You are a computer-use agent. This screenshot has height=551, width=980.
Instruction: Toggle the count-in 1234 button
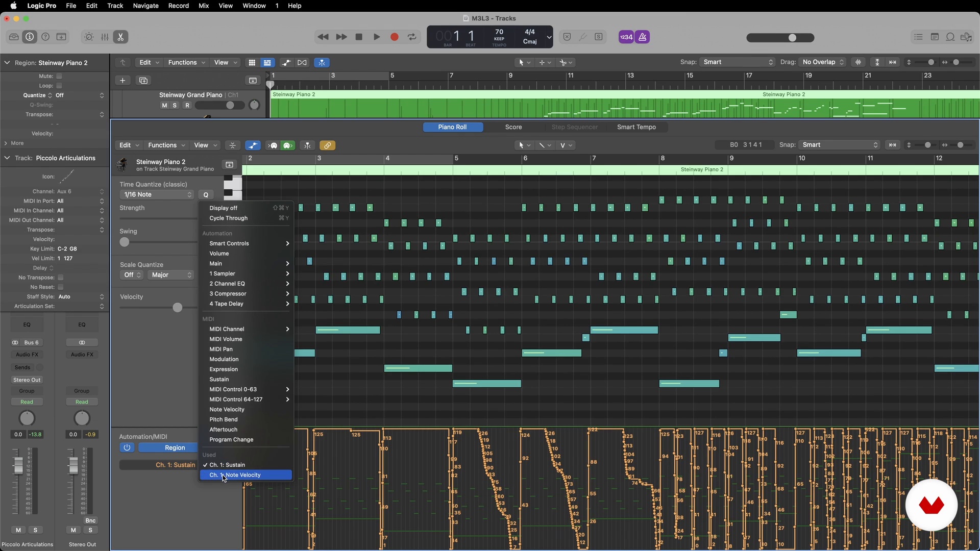(x=626, y=37)
